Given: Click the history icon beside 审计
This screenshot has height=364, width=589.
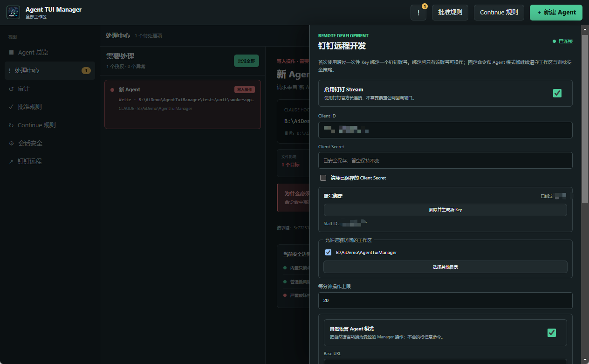Looking at the screenshot, I should pyautogui.click(x=11, y=89).
